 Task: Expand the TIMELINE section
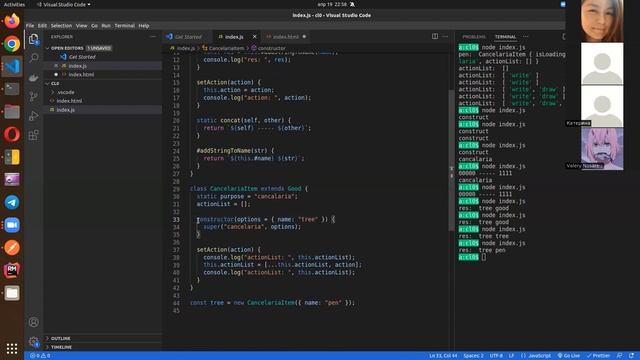[103, 347]
